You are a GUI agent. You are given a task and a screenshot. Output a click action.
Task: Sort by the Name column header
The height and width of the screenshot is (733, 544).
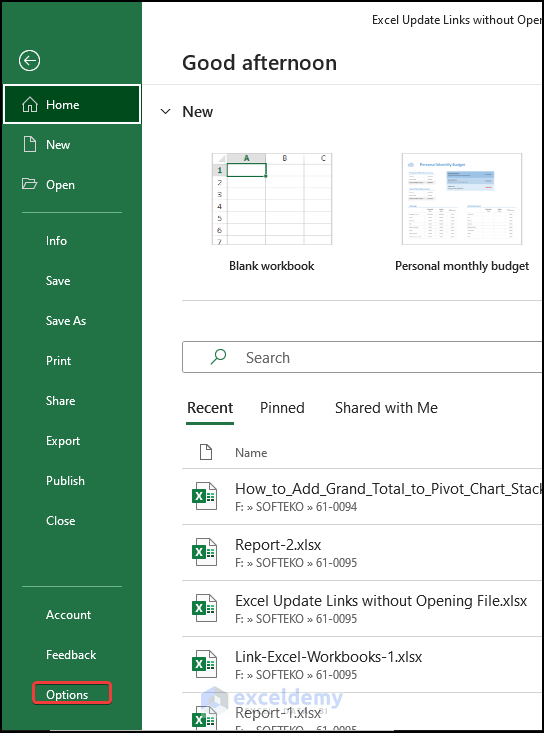point(251,453)
